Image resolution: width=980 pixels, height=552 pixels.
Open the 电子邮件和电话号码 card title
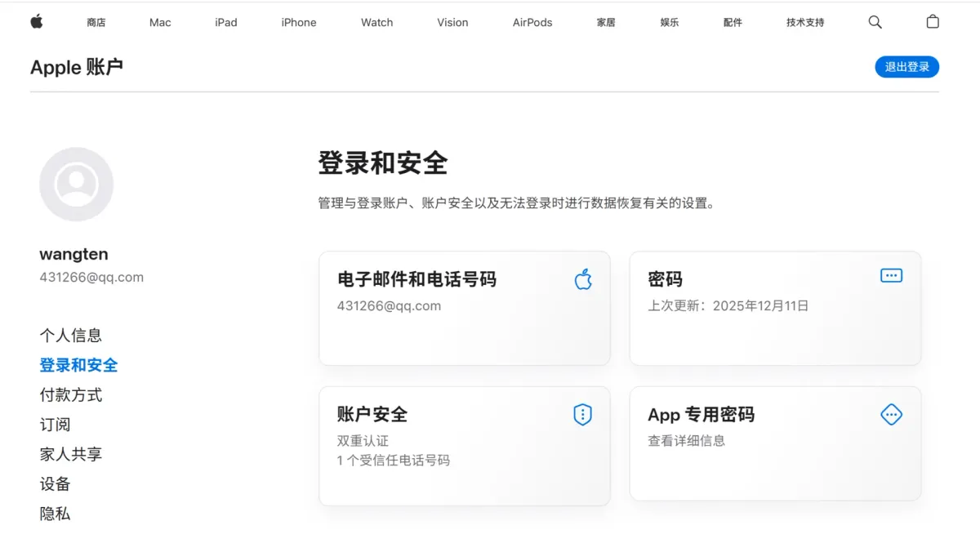(x=416, y=279)
